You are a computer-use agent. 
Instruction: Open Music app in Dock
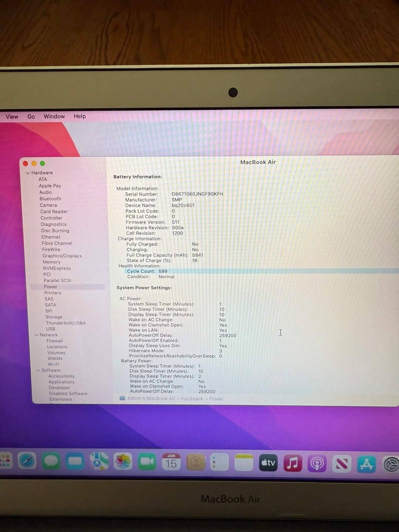[293, 463]
